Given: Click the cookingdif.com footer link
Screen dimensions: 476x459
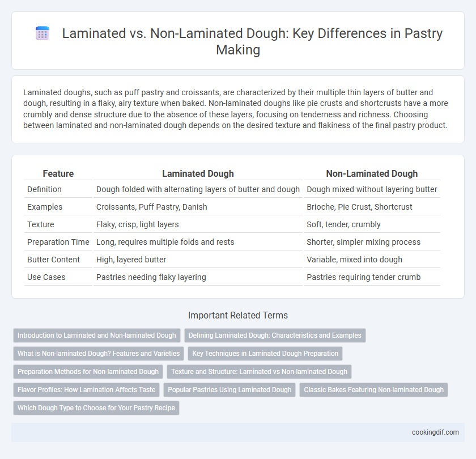Looking at the screenshot, I should coord(435,432).
